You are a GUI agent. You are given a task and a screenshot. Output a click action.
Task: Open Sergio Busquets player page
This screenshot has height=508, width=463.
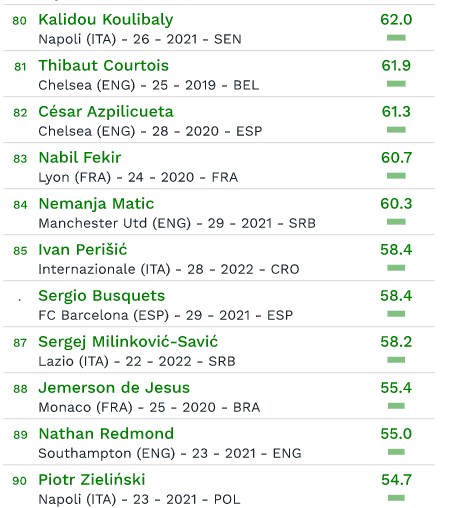tap(102, 296)
